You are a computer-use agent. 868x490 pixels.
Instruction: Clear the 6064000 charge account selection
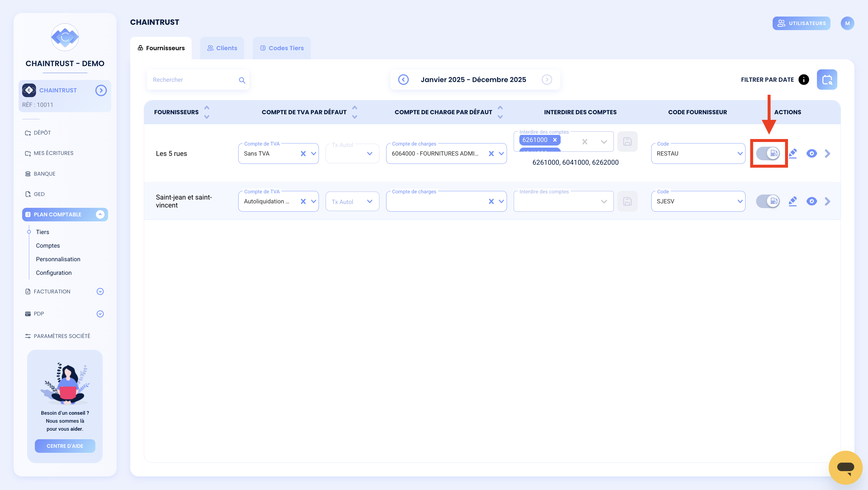(x=491, y=154)
